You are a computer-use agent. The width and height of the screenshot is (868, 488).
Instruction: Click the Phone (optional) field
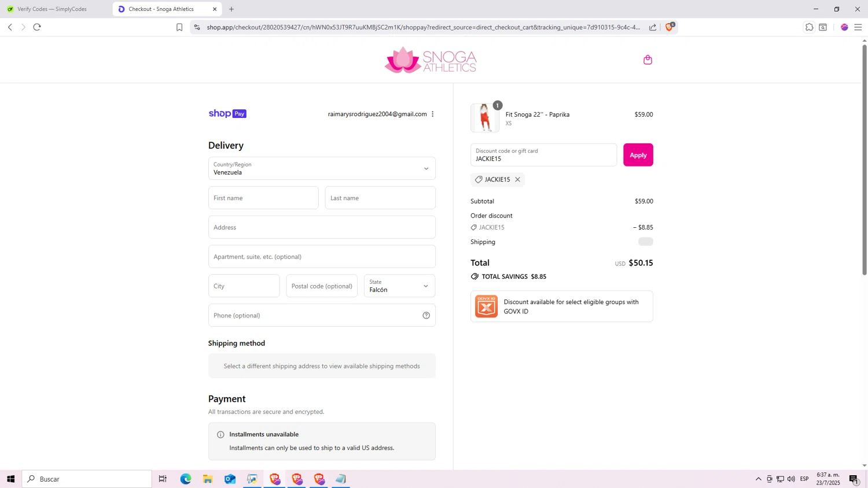click(322, 315)
